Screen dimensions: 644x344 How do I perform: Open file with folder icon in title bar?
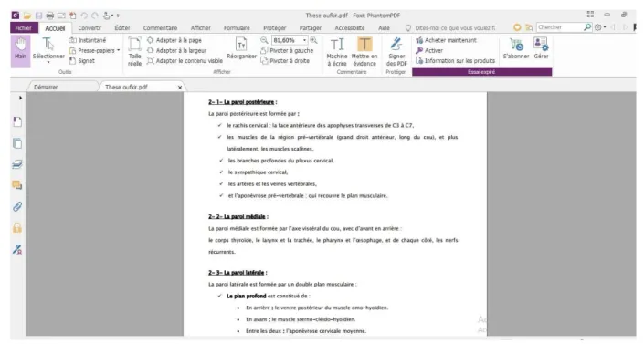(x=27, y=16)
